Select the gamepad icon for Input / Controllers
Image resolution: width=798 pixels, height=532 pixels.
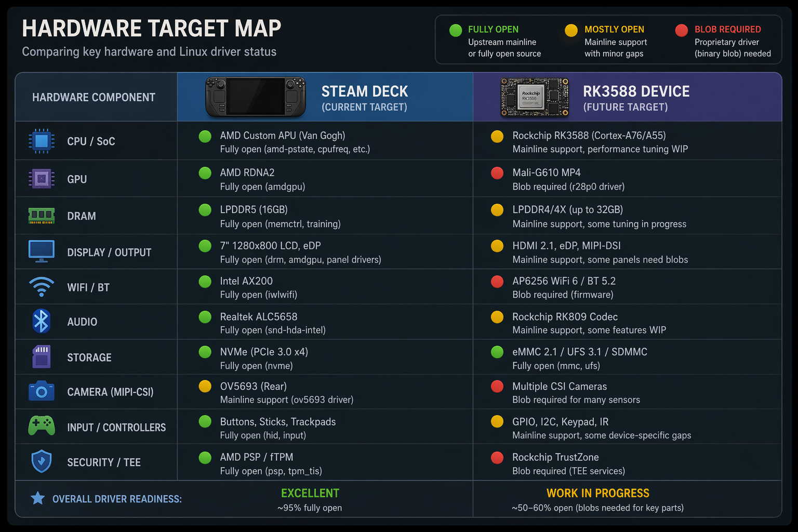coord(41,427)
